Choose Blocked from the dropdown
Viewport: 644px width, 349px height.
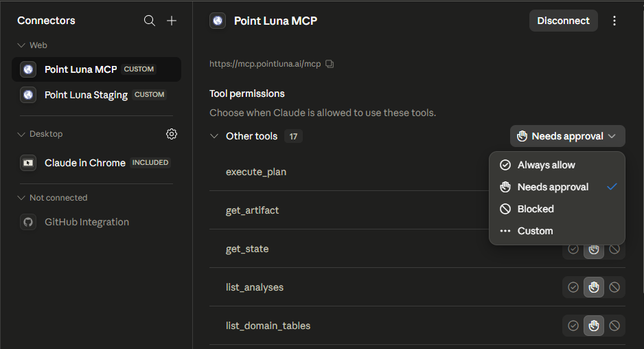(557, 209)
